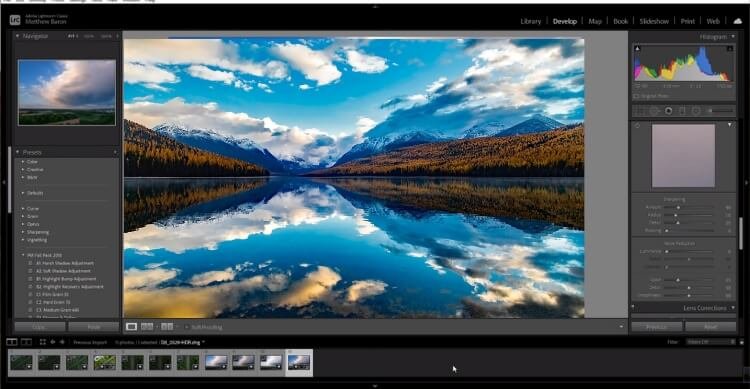The width and height of the screenshot is (750, 389).
Task: Click the plus icon in Presets header
Action: pyautogui.click(x=115, y=152)
